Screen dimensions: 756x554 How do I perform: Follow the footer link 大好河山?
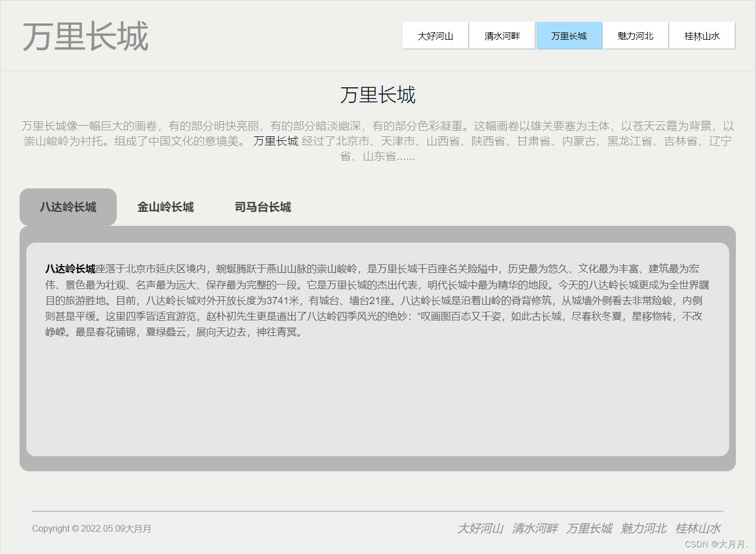[480, 528]
